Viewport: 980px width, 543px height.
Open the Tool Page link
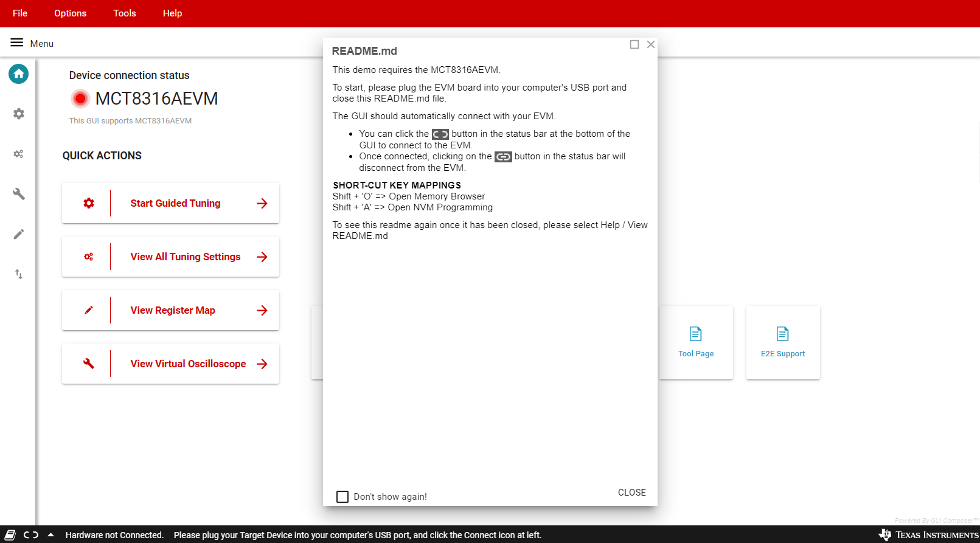[696, 343]
